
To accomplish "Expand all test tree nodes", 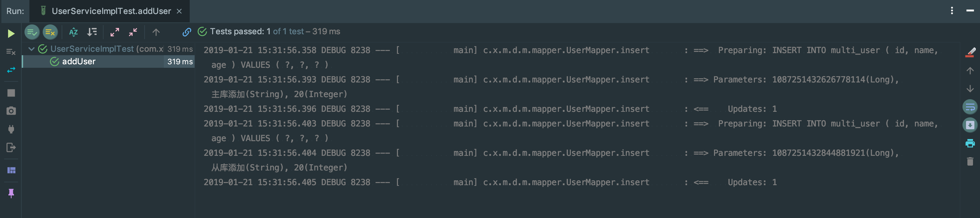I will (x=114, y=32).
